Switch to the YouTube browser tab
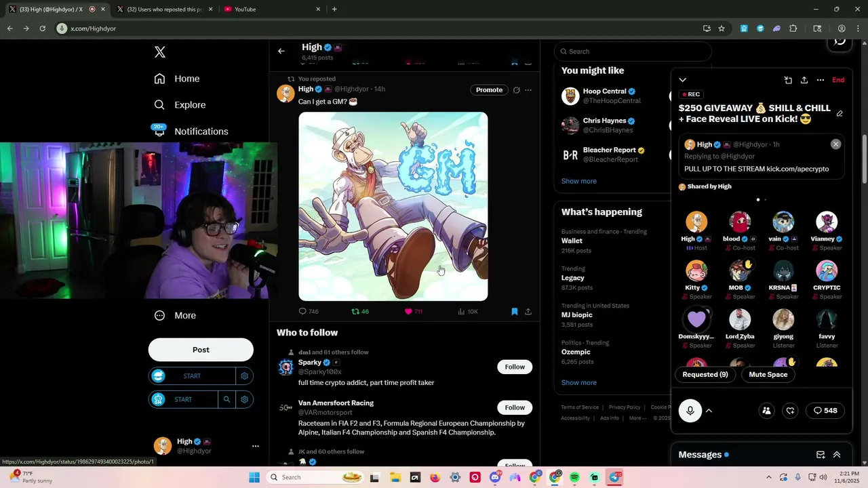 272,9
